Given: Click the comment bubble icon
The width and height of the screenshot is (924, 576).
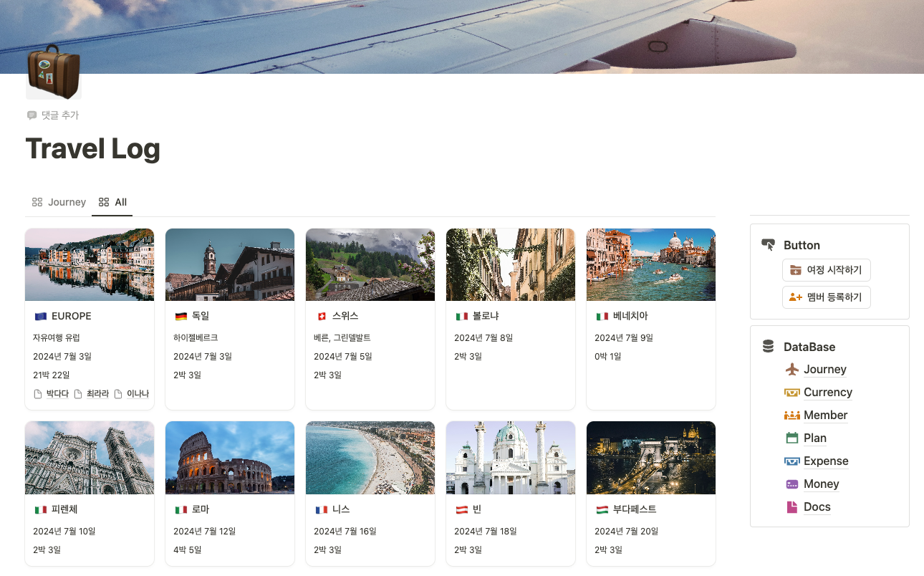Looking at the screenshot, I should coord(32,115).
